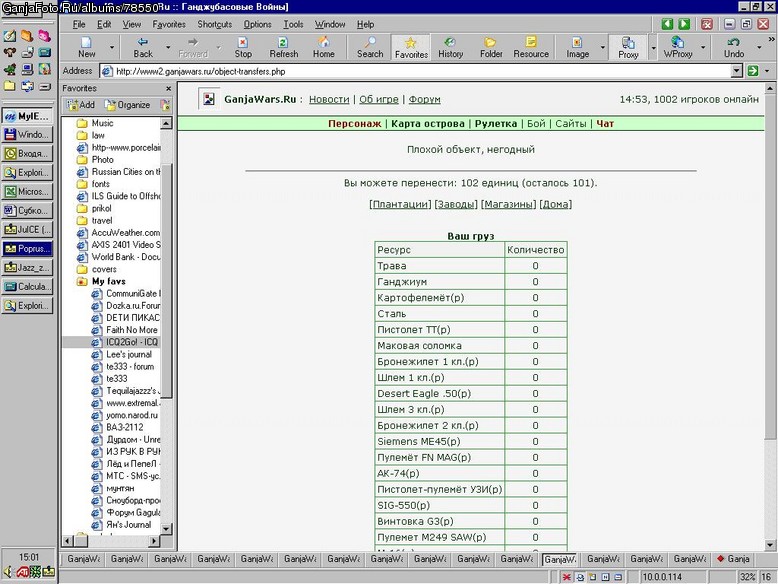Image resolution: width=778 pixels, height=584 pixels.
Task: Open the Shortcuts menu
Action: (x=214, y=24)
